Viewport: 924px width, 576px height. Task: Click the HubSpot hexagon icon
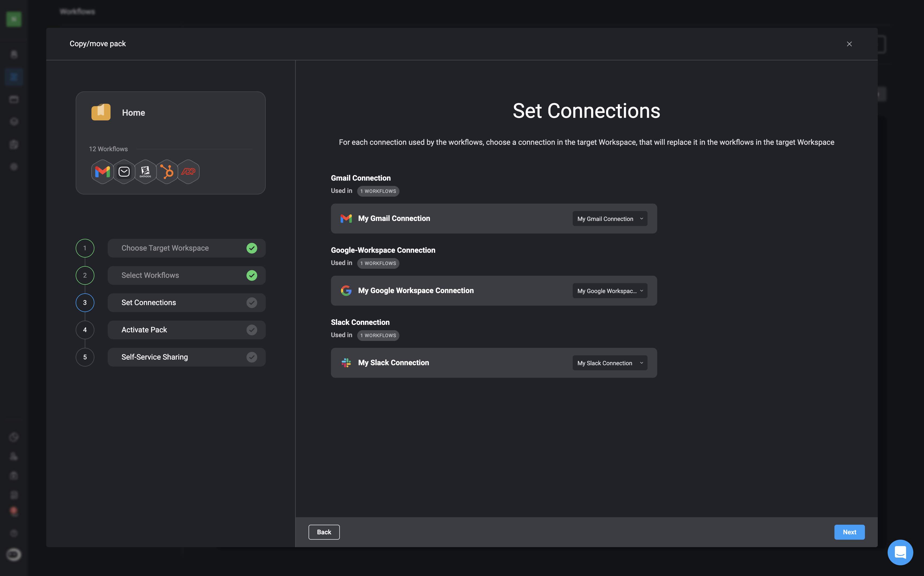tap(167, 172)
